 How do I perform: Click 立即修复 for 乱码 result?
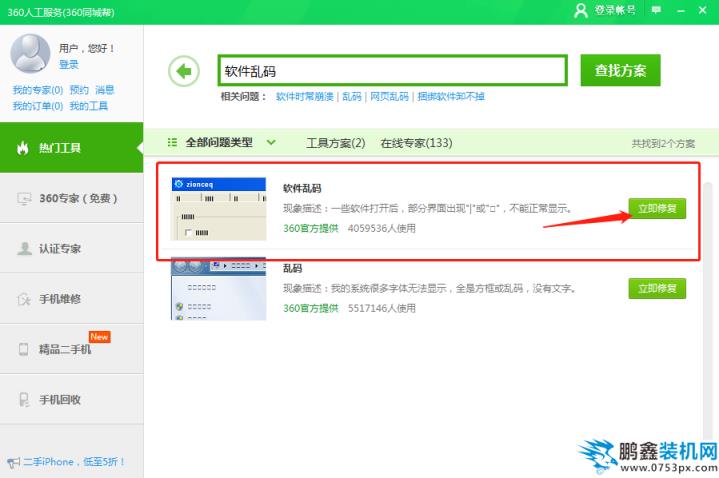657,289
